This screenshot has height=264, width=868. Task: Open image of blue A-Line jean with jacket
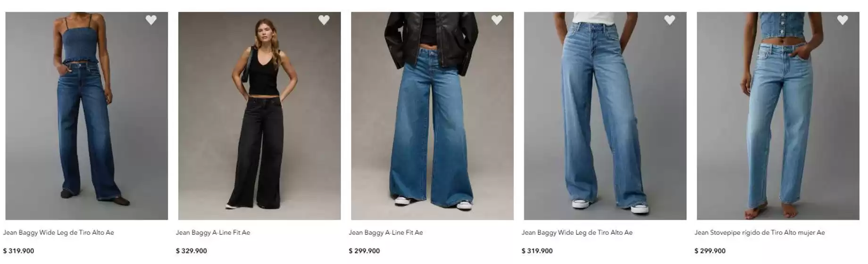coord(433,116)
